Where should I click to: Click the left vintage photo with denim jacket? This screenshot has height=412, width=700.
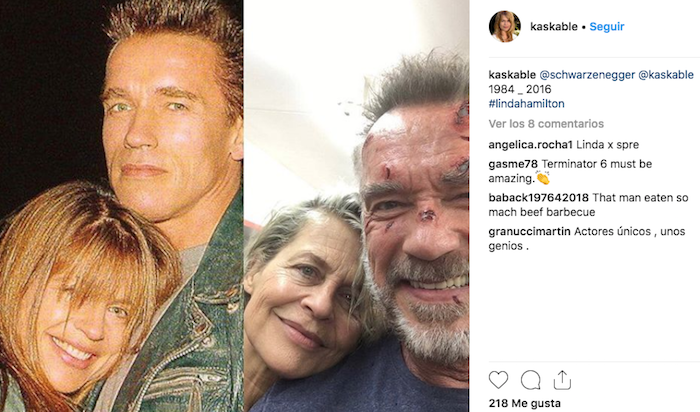[121, 206]
